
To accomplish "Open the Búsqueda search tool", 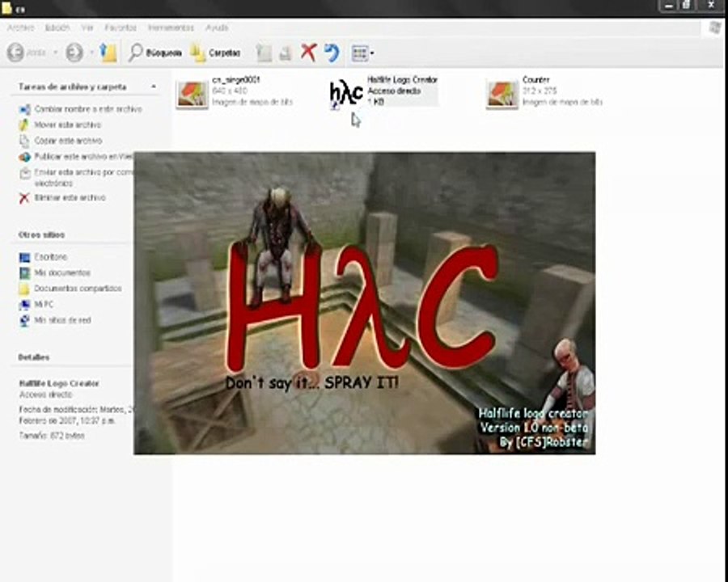I will 154,53.
